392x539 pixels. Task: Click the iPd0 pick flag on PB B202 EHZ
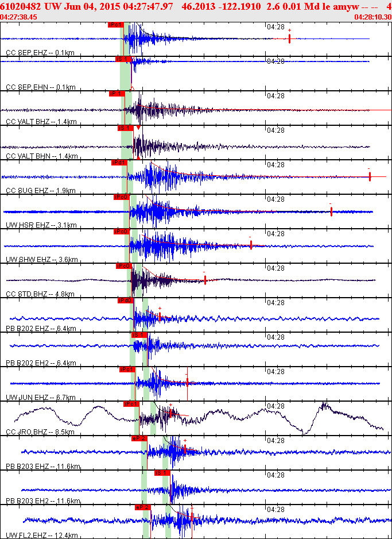click(126, 301)
